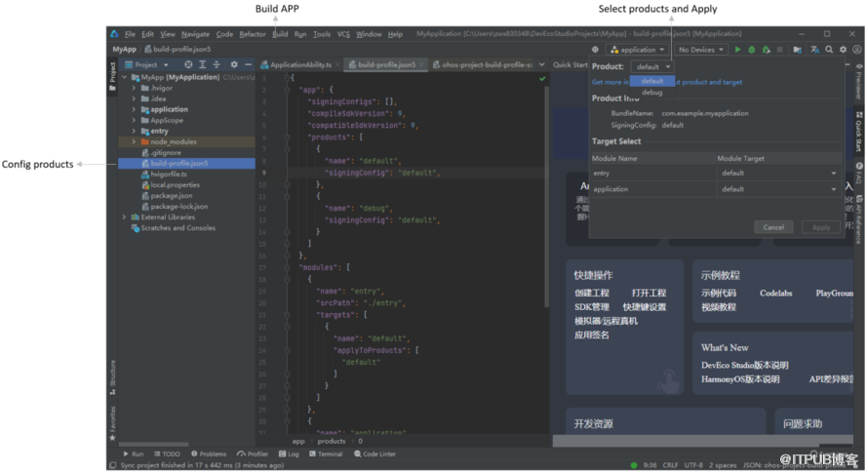This screenshot has height=474, width=868.
Task: Open the Terminal tool window
Action: tap(326, 454)
